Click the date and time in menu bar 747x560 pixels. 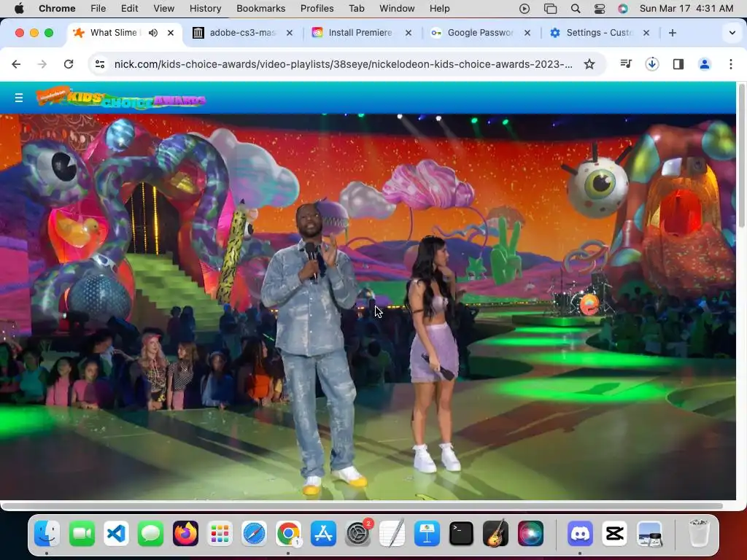click(686, 8)
